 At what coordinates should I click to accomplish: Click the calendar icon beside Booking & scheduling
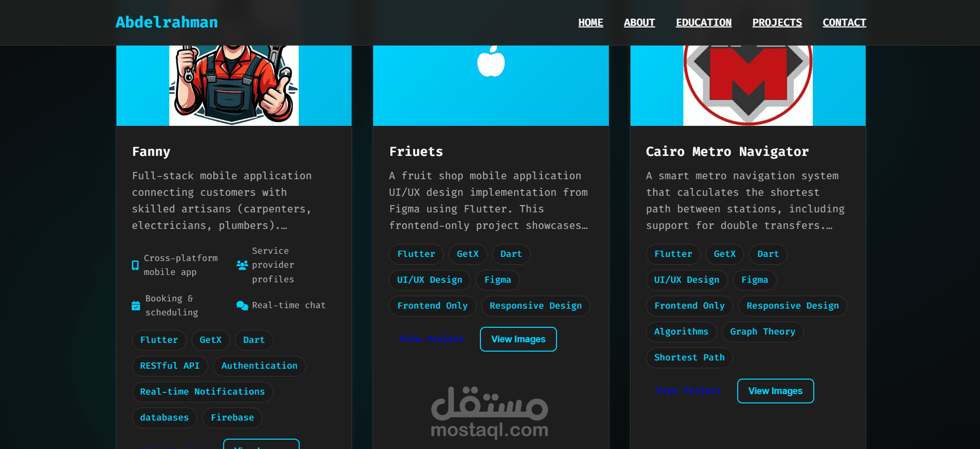(x=136, y=306)
